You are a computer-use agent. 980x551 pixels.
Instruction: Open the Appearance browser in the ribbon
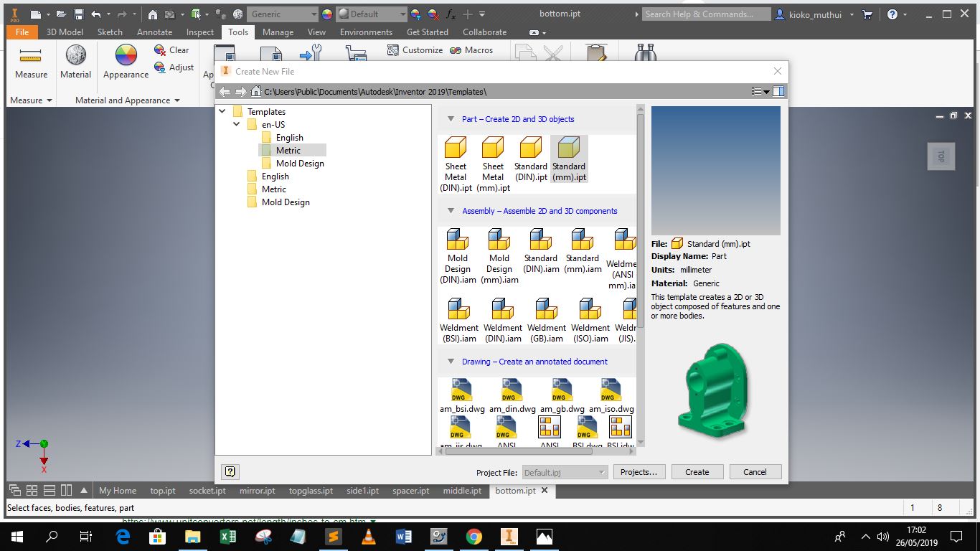coord(126,62)
